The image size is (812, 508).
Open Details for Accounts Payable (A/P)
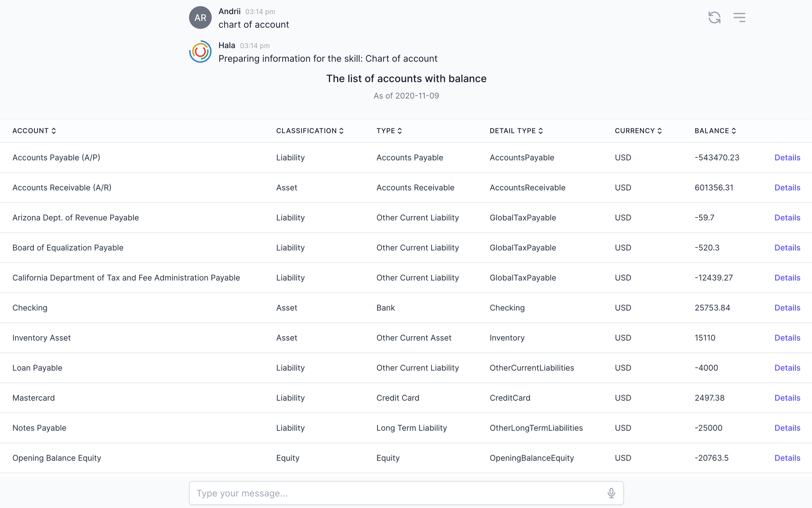pos(787,158)
